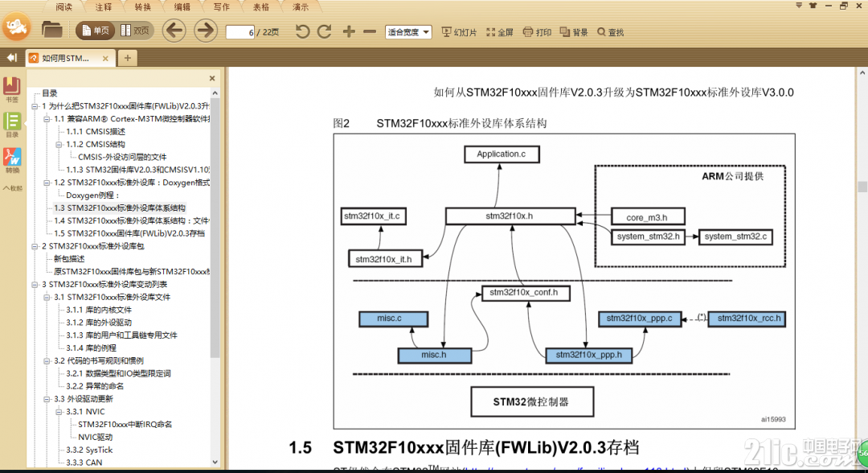868x473 pixels.
Task: Jump to 3.1.1 库的内核文件
Action: [x=99, y=311]
